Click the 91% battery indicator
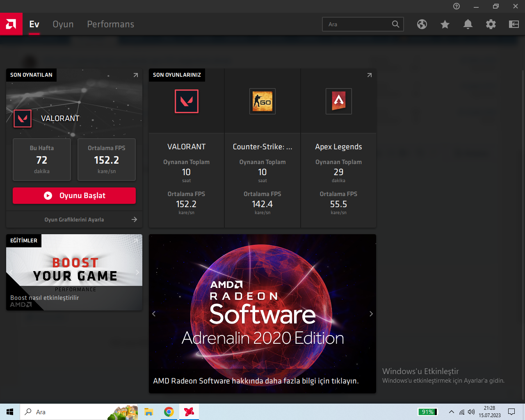 click(x=428, y=412)
